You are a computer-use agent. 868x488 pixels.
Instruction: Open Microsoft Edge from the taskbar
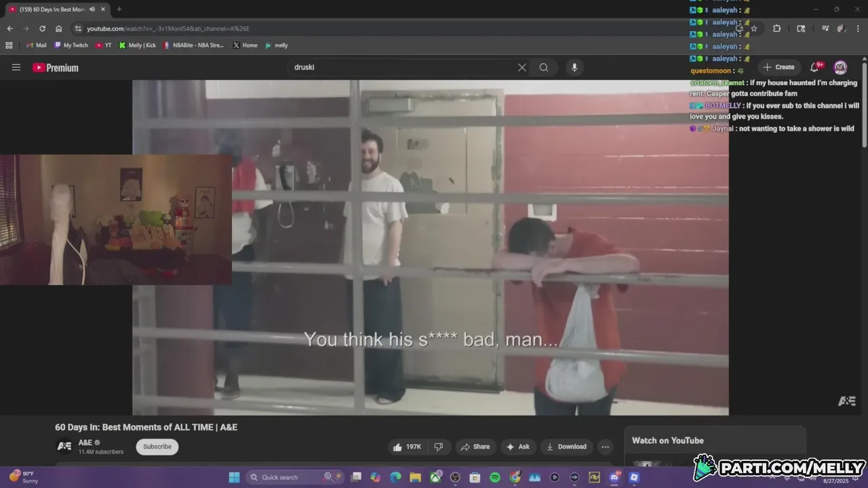click(x=395, y=477)
